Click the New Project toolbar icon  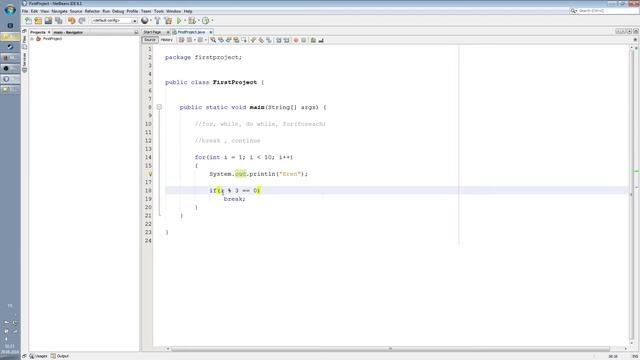tap(38, 20)
